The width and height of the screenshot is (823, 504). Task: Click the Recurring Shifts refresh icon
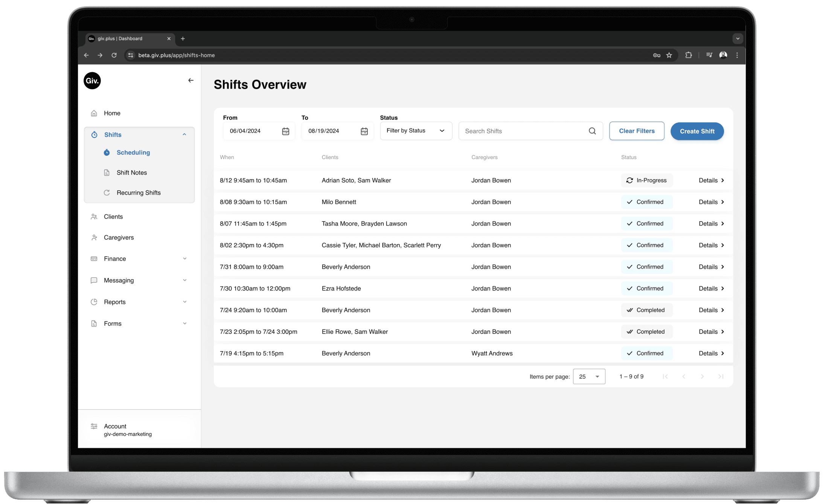pyautogui.click(x=107, y=192)
